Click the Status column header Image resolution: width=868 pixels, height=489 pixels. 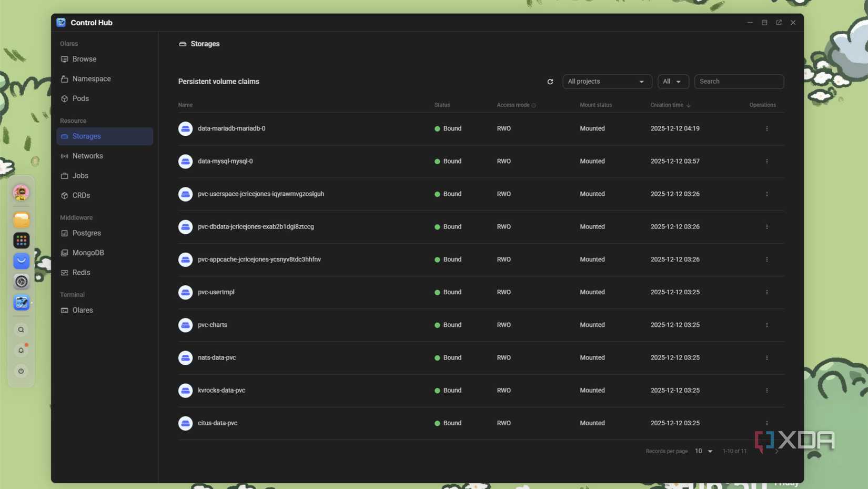click(442, 105)
